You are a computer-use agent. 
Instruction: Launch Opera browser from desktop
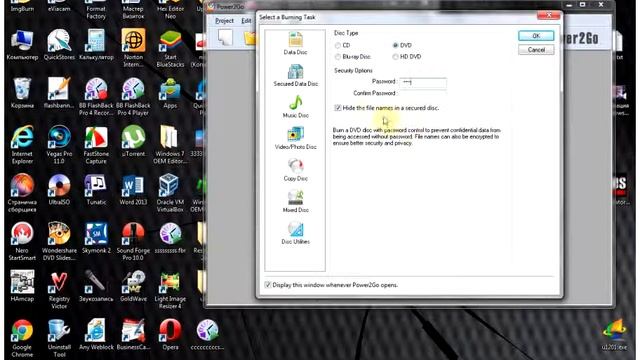(170, 335)
